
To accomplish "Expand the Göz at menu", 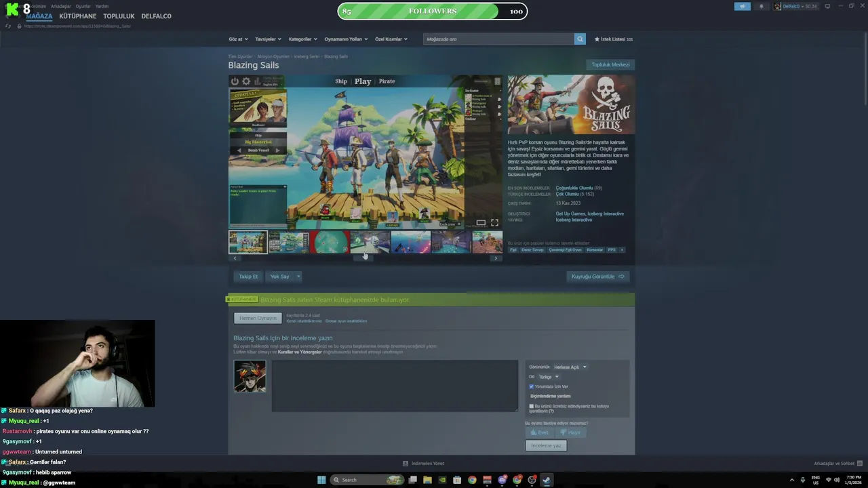I will pyautogui.click(x=238, y=39).
